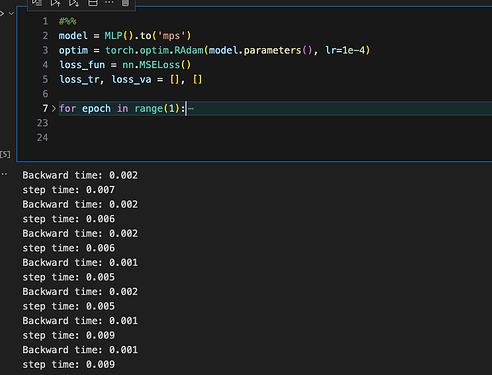492x375 pixels.
Task: Click the first 'step time: 0.009' output line
Action: [69, 335]
